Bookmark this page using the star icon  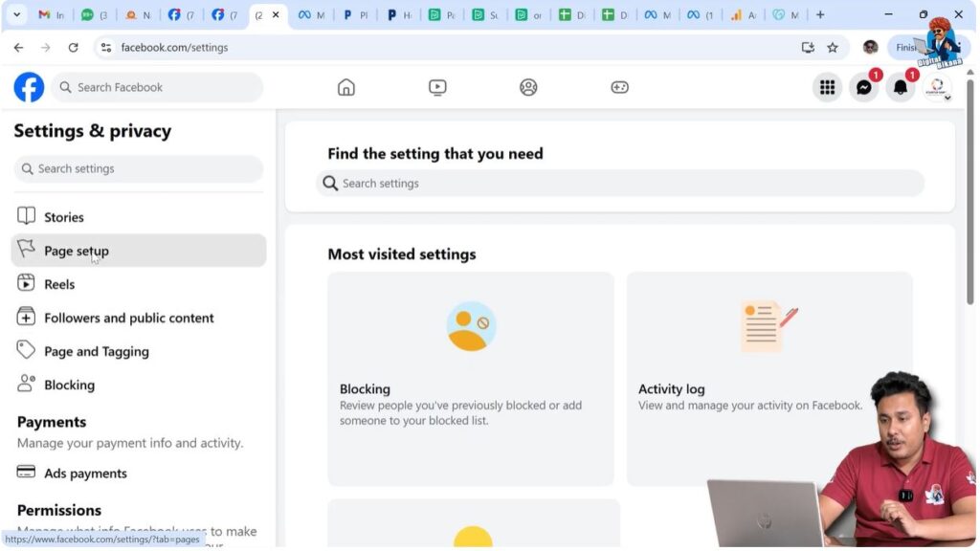834,47
